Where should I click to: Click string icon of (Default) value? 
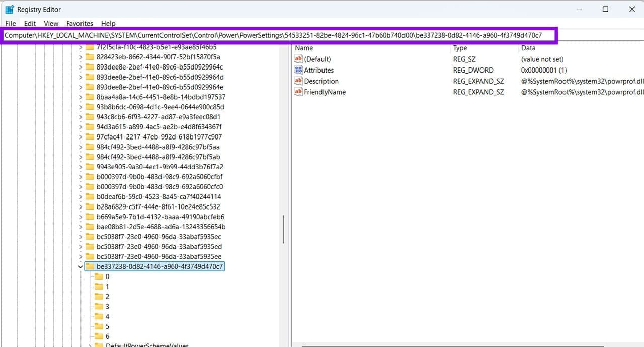pyautogui.click(x=299, y=59)
